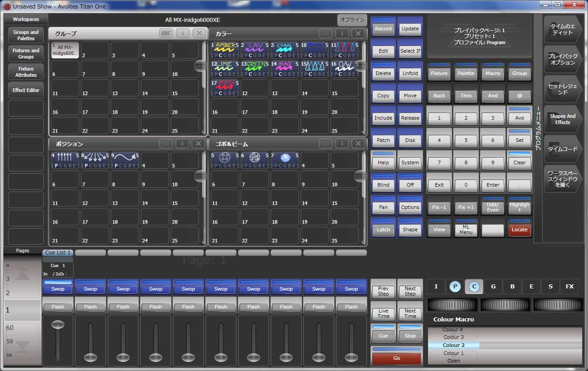Image resolution: width=588 pixels, height=371 pixels.
Task: Click the オフライン status button
Action: (x=352, y=20)
